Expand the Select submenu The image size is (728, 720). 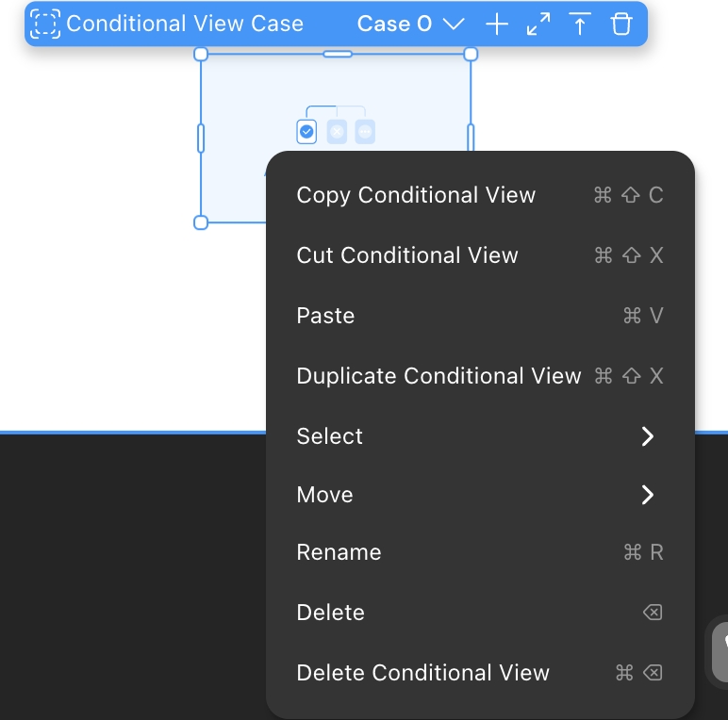(480, 436)
